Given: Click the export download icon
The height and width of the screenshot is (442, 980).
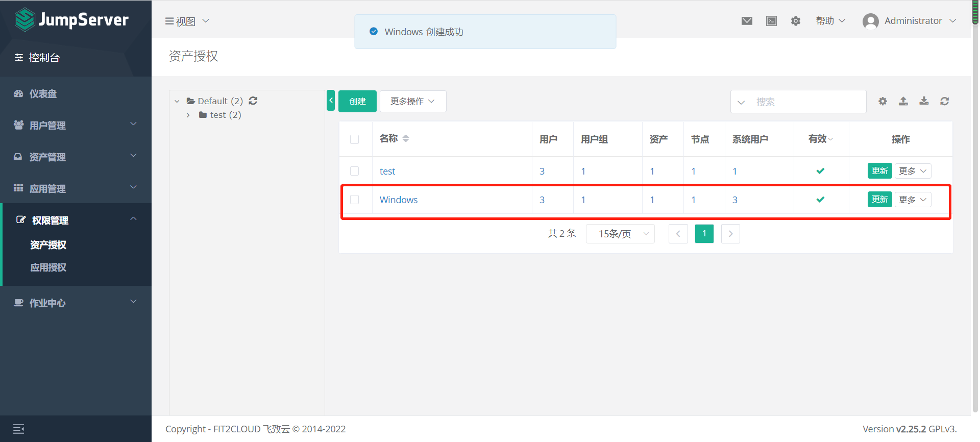Looking at the screenshot, I should [924, 101].
